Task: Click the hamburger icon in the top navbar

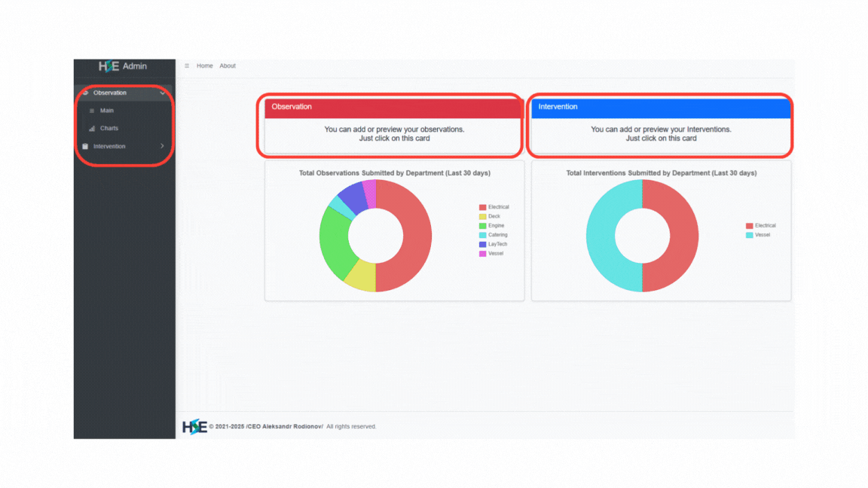Action: pyautogui.click(x=186, y=66)
